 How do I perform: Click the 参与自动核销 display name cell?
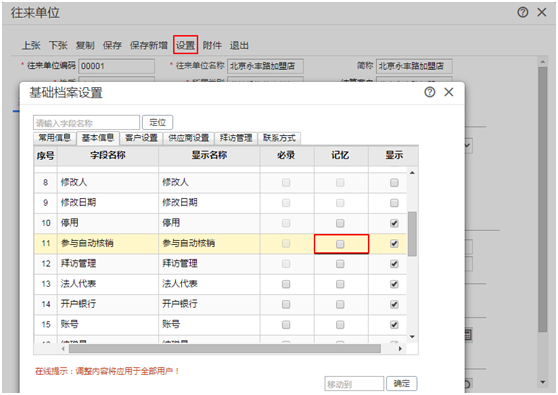click(x=209, y=244)
